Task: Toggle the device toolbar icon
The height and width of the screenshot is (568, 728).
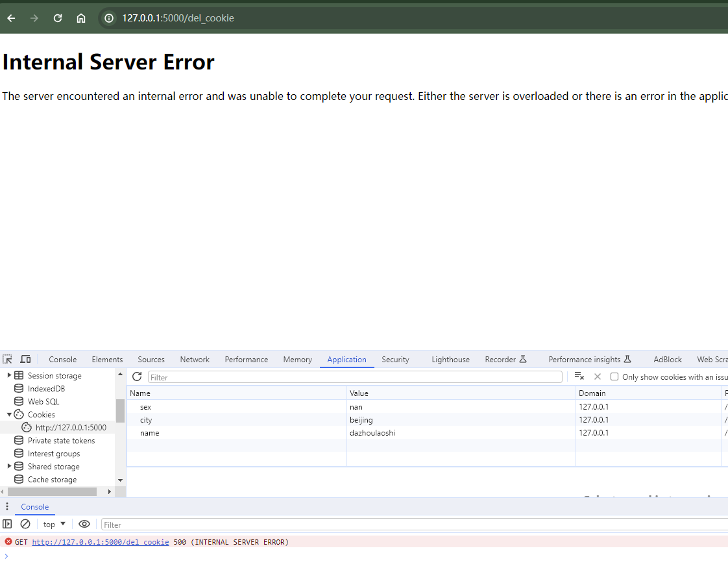Action: point(25,359)
